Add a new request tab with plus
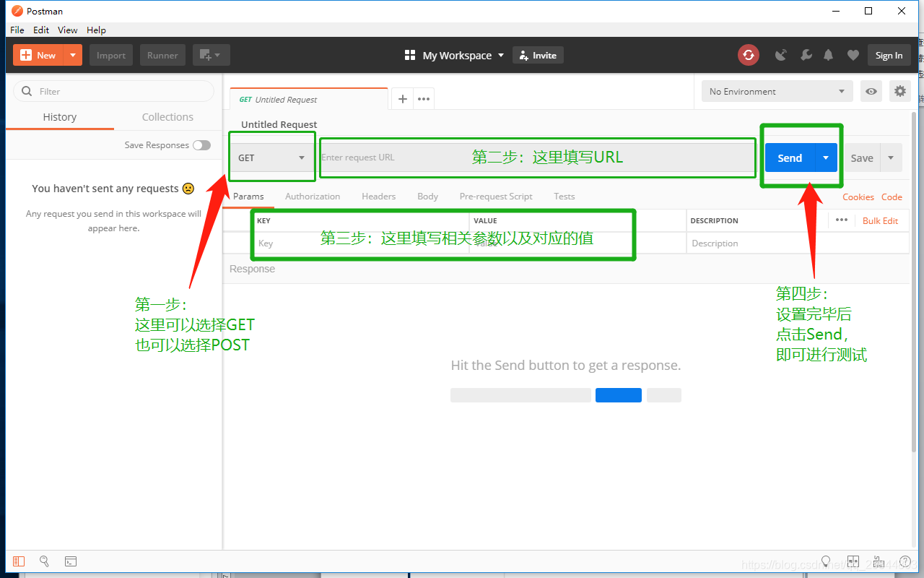The image size is (924, 578). [403, 99]
